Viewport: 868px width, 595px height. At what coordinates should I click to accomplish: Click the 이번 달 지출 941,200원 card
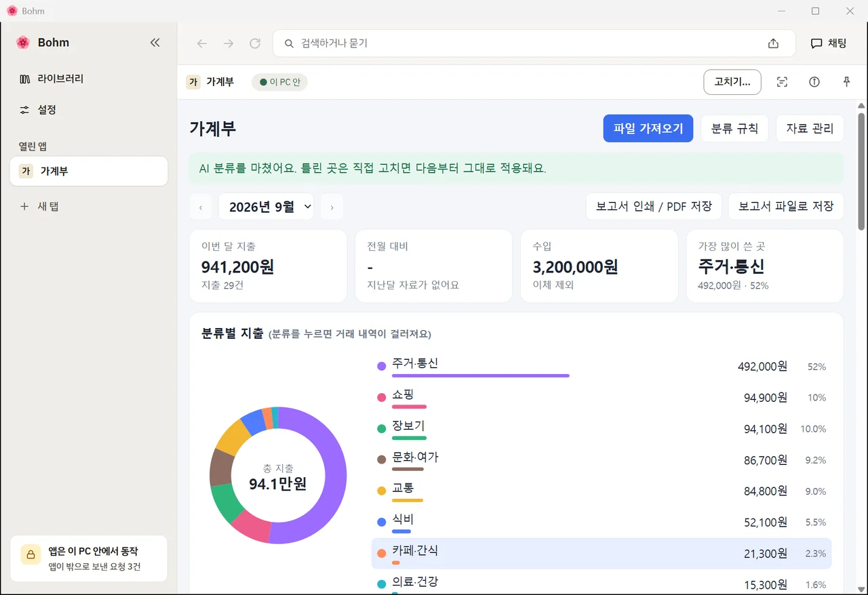coord(269,266)
